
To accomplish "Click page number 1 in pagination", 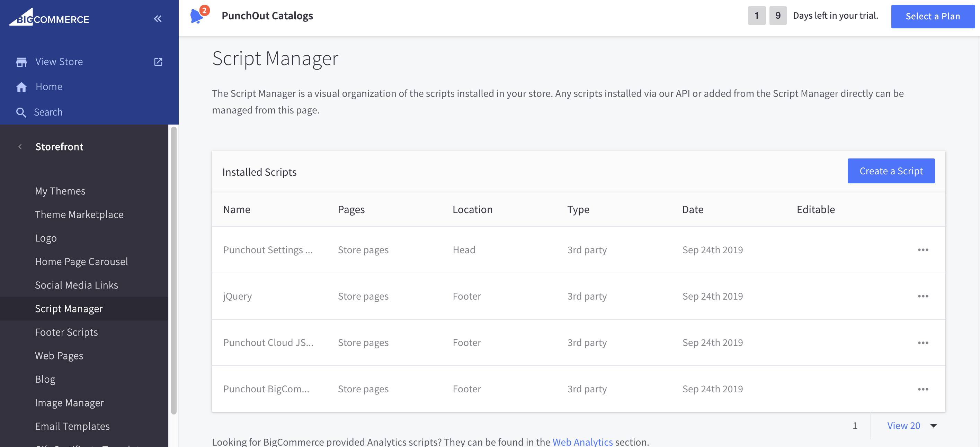I will [855, 425].
